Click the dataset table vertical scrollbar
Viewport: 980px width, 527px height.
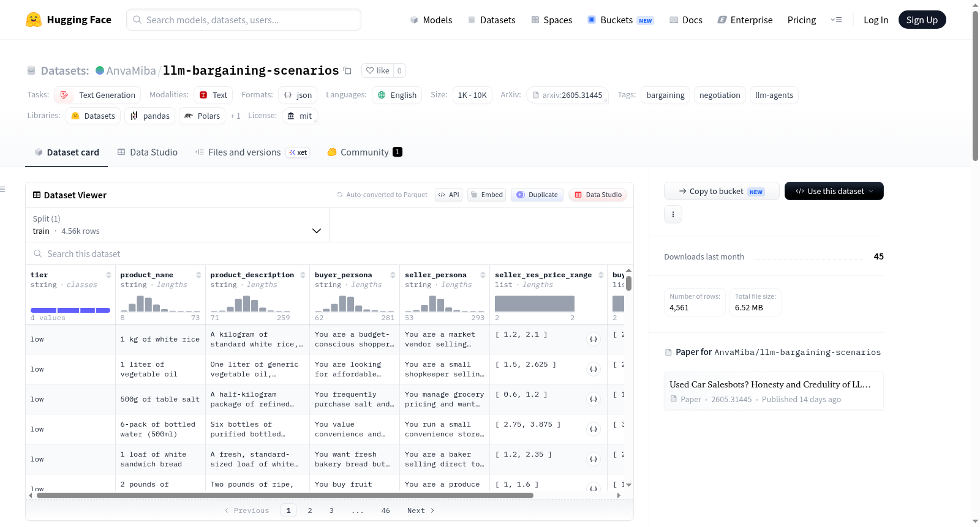click(628, 283)
